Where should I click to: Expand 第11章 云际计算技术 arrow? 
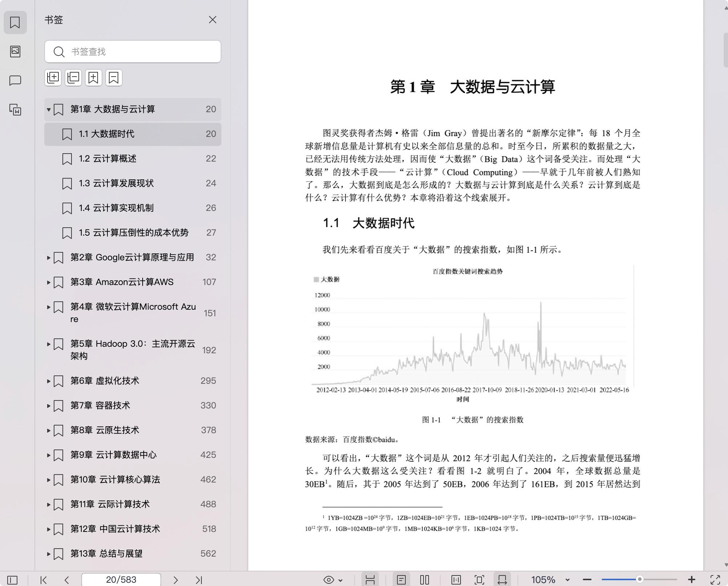[x=49, y=504]
